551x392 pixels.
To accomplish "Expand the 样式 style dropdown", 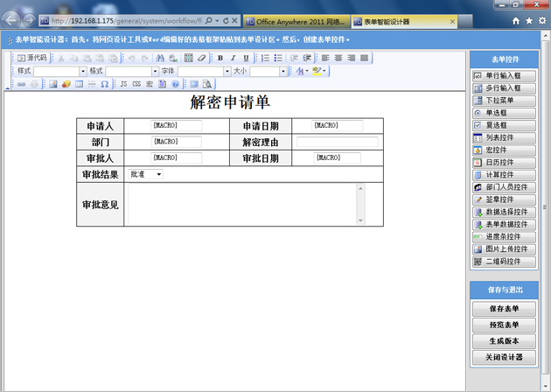I will (x=83, y=71).
